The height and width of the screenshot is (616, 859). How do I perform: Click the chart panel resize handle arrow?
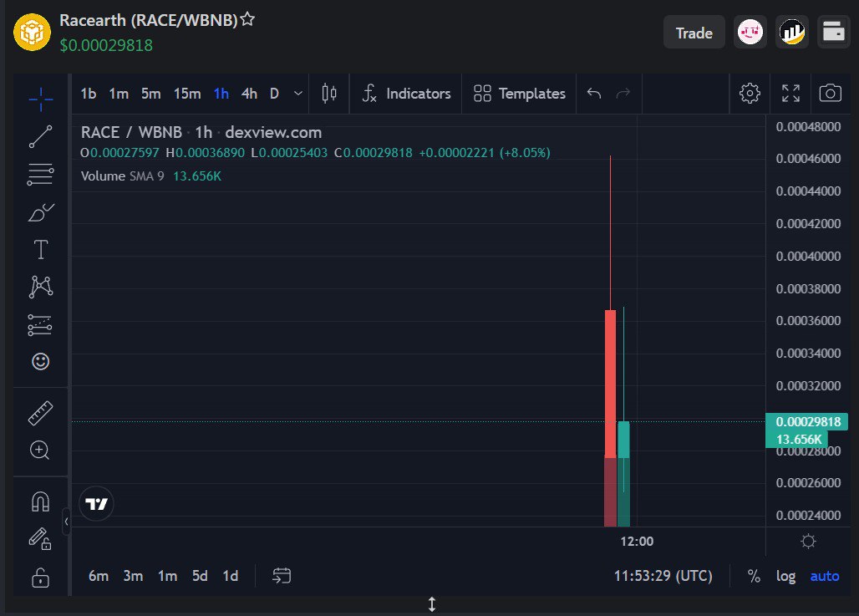click(x=432, y=604)
